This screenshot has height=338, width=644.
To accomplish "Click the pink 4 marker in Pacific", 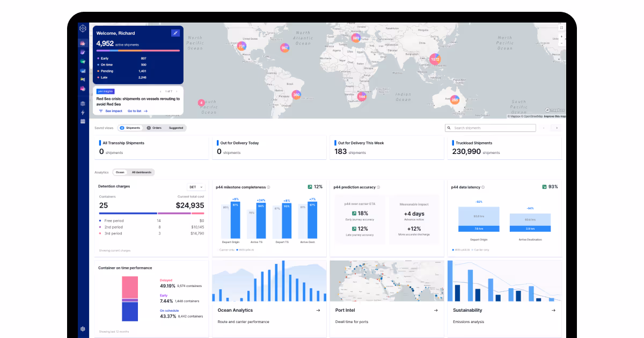I will 201,102.
